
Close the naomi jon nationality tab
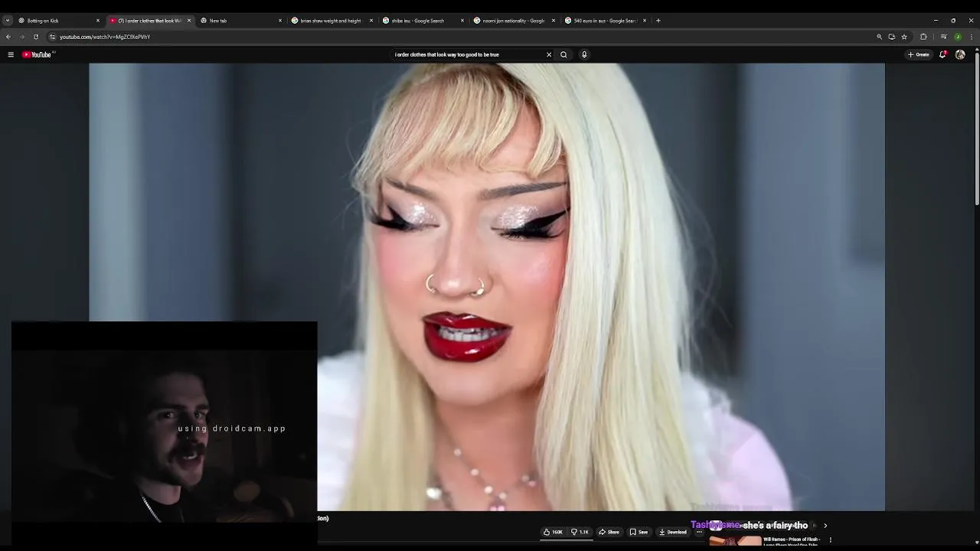pos(554,21)
